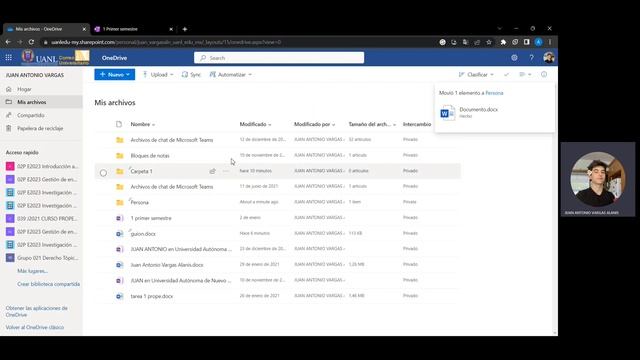The image size is (640, 360).
Task: Open quick access item 039 J2021 CURSO PROPE
Action: point(41,219)
